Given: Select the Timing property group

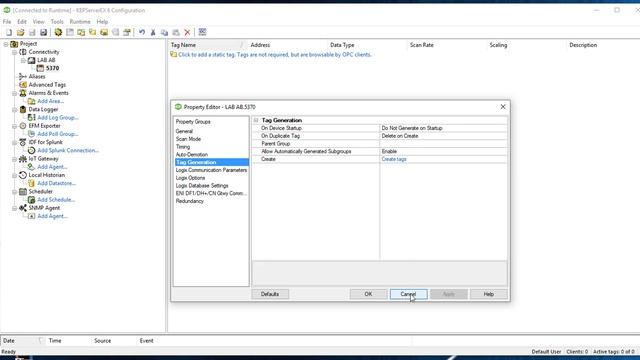Looking at the screenshot, I should pos(183,147).
